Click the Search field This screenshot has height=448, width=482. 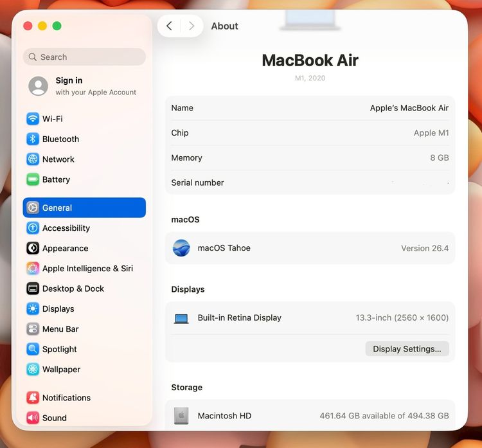point(84,57)
